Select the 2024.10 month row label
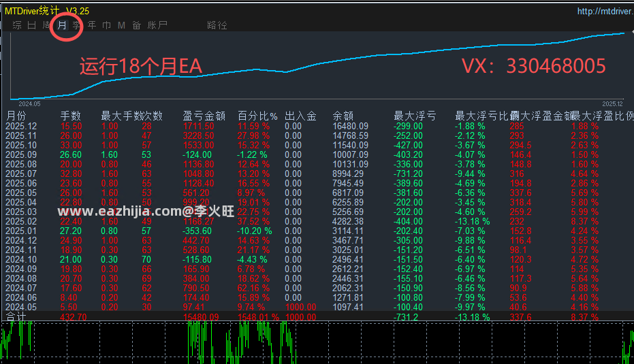634x364 pixels. pos(21,260)
